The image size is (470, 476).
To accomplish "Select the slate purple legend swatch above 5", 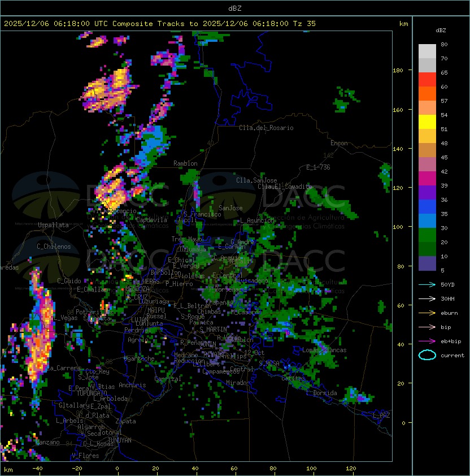I will point(427,263).
